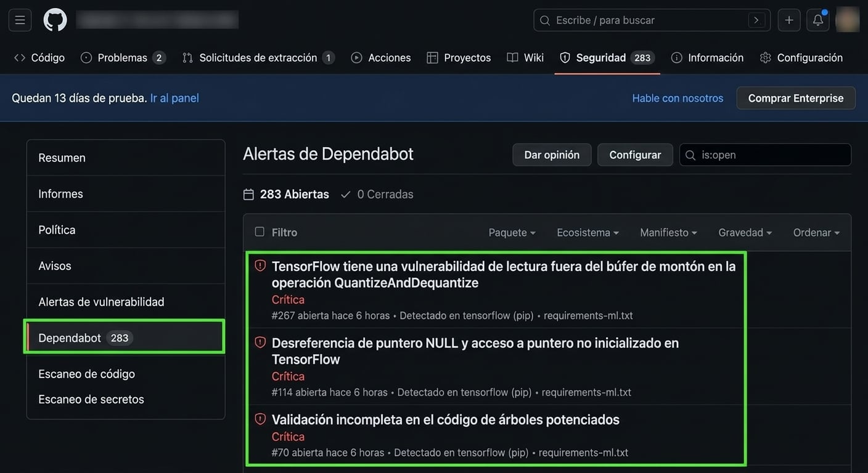This screenshot has width=868, height=473.
Task: Expand the Manifiesto filter dropdown
Action: pos(668,232)
